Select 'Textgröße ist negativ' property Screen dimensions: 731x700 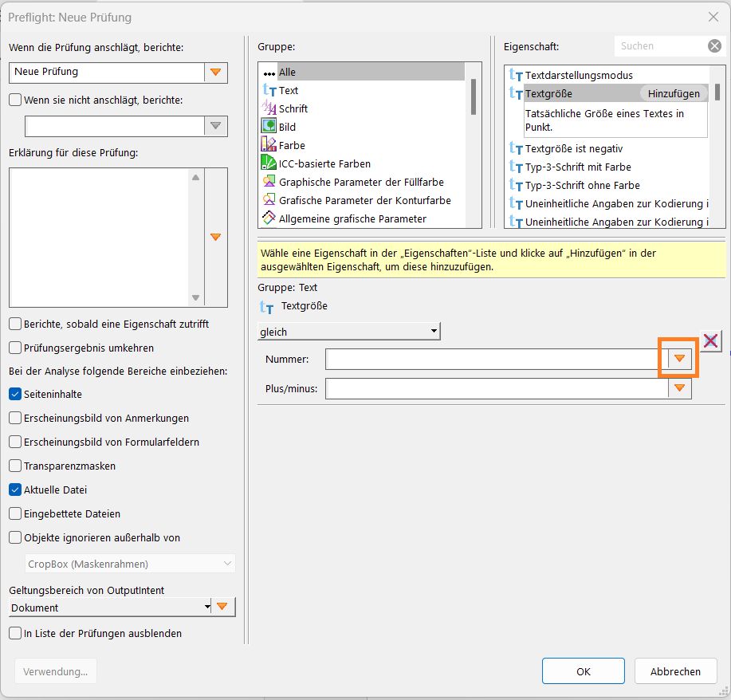[608, 148]
